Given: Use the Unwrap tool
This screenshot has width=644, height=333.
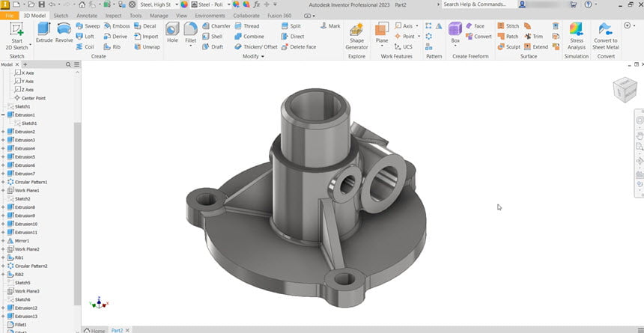Looking at the screenshot, I should (x=147, y=47).
